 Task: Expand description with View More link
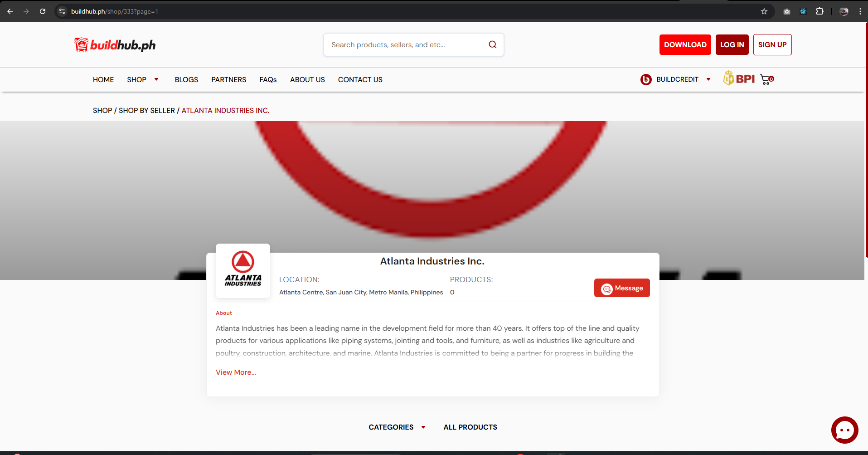click(236, 372)
